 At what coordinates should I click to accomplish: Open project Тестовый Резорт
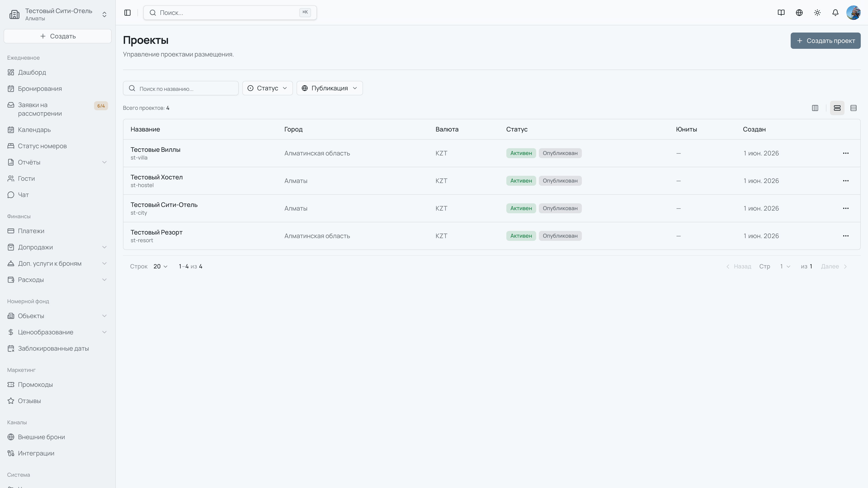(156, 232)
